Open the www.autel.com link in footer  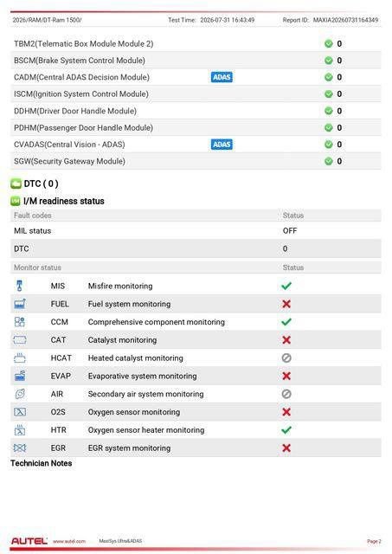pos(69,541)
